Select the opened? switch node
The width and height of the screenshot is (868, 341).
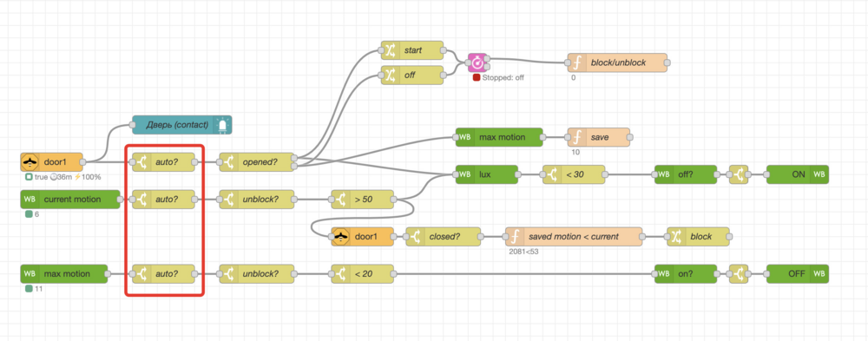click(257, 162)
